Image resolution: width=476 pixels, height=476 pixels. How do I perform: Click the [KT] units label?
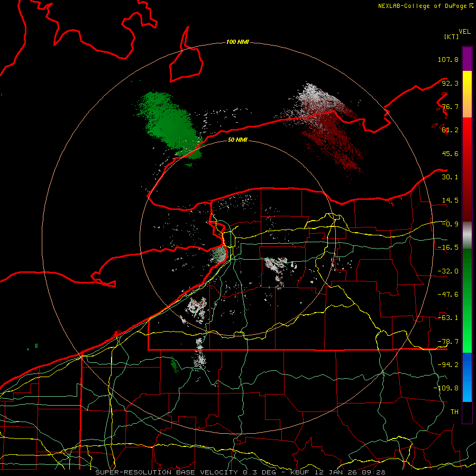coord(451,36)
